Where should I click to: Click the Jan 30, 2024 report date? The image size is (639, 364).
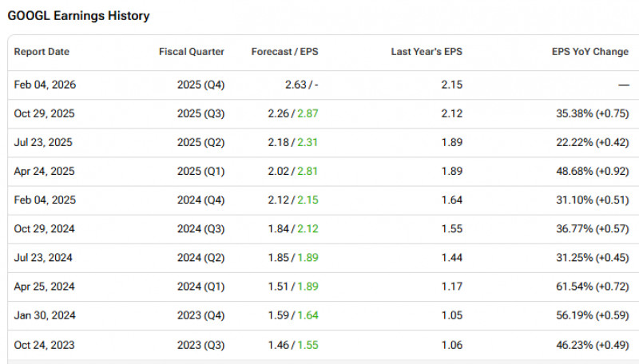45,315
